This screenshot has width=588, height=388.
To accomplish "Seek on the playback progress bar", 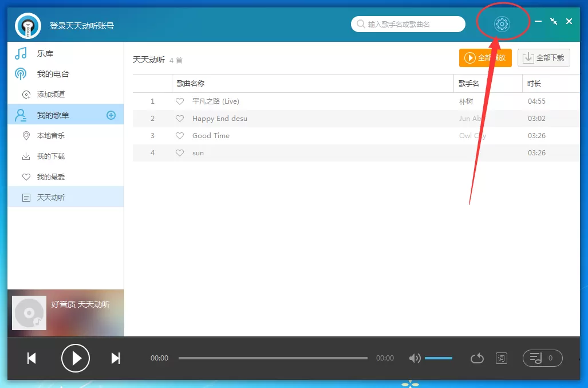I will (273, 358).
